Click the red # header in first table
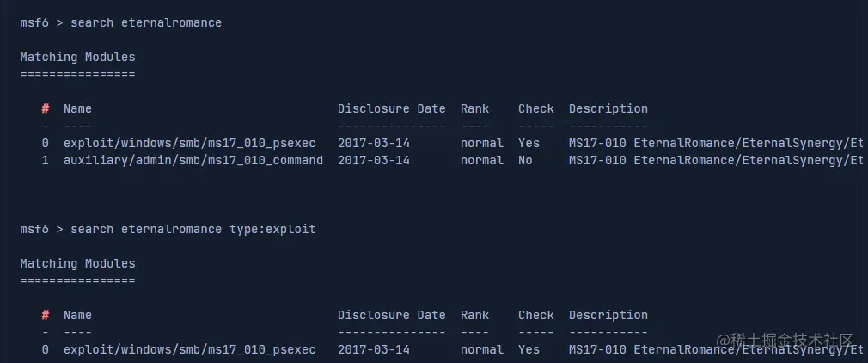Viewport: 868px width, 363px height. pyautogui.click(x=45, y=108)
